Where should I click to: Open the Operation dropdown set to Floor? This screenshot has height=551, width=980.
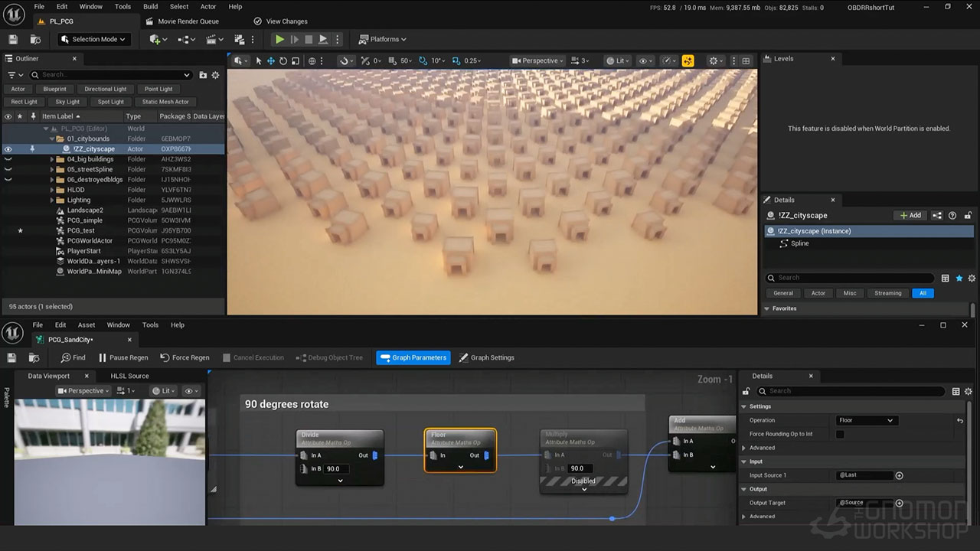(866, 420)
